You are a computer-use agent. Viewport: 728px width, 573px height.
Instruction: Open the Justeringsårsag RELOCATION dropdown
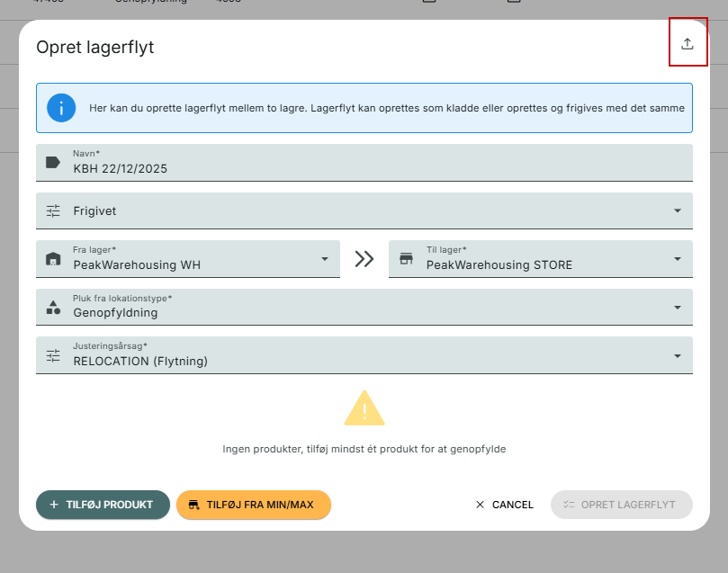[364, 355]
